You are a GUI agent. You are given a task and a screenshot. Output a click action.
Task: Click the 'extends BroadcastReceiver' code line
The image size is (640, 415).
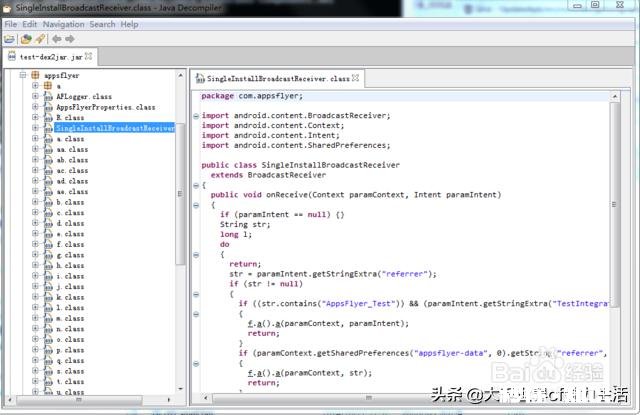(x=268, y=175)
